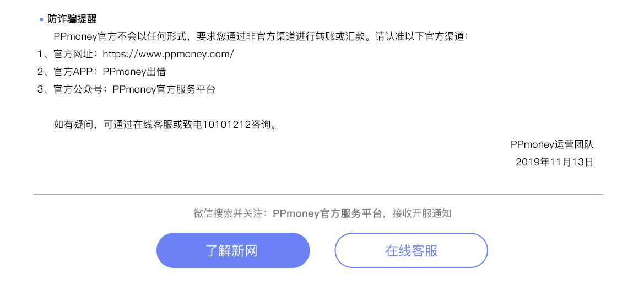This screenshot has height=300, width=644.
Task: Click the 了解新网 button
Action: pyautogui.click(x=233, y=250)
